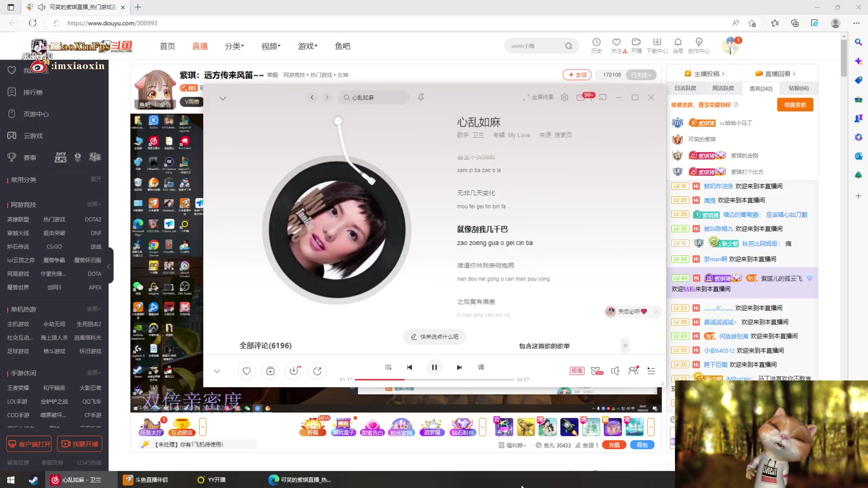This screenshot has height=488, width=868.
Task: Toggle the 已关注 follow state
Action: click(x=641, y=75)
